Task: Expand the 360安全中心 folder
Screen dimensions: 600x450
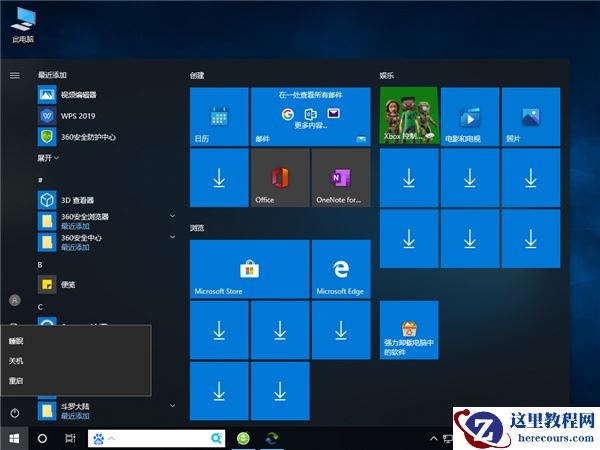Action: click(x=172, y=237)
